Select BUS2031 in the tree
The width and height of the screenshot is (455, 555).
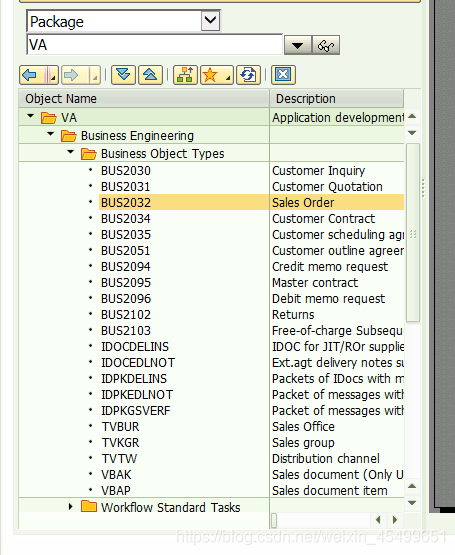tap(125, 187)
